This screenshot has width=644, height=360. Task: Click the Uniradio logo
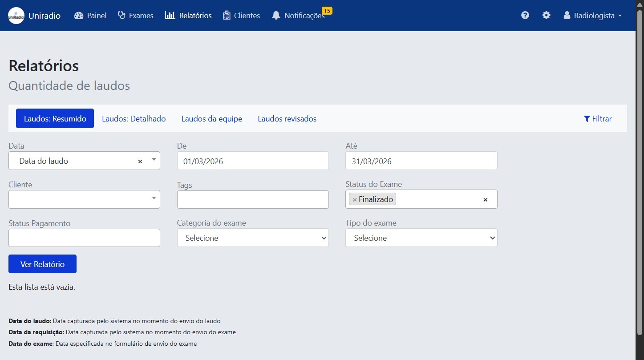pyautogui.click(x=16, y=15)
